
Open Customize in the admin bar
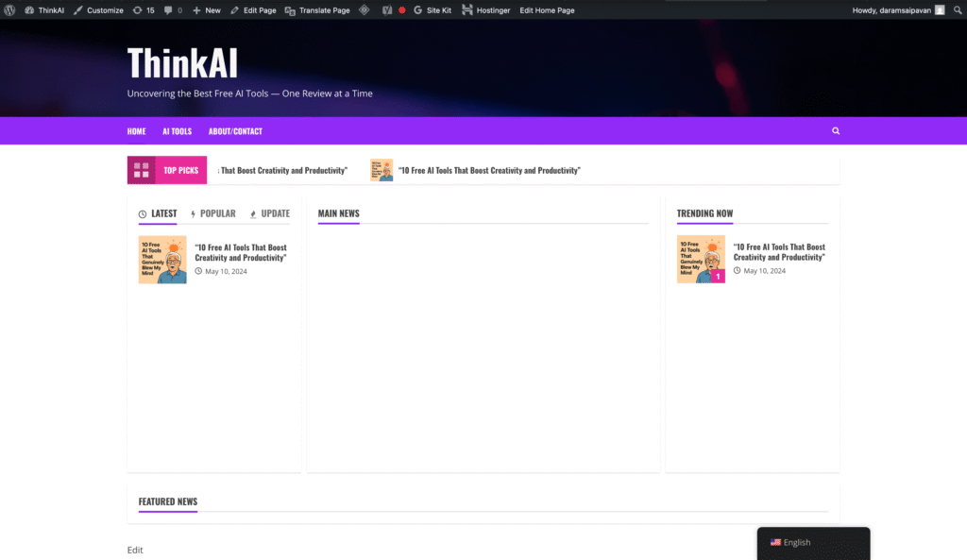[x=98, y=9]
